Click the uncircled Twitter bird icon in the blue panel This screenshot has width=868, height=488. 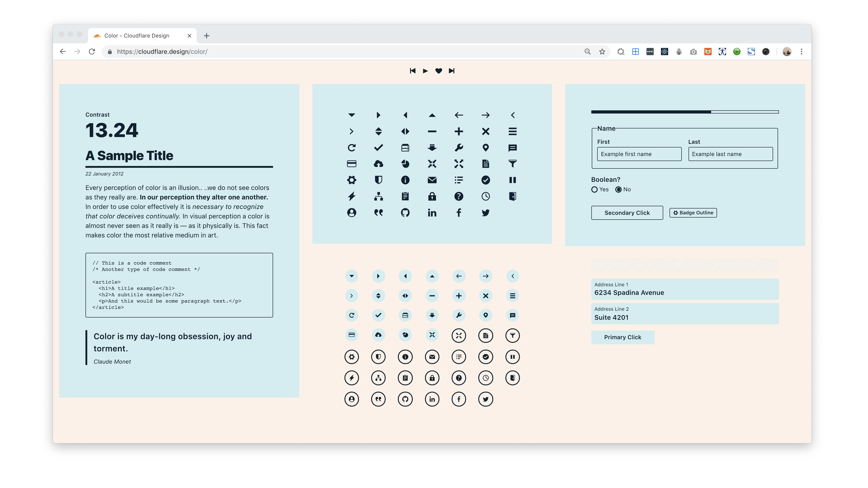click(486, 213)
